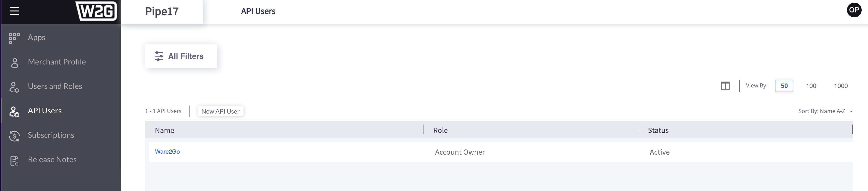Click the Merchant Profile person icon
Screen dimensions: 868x191
[x=14, y=63]
